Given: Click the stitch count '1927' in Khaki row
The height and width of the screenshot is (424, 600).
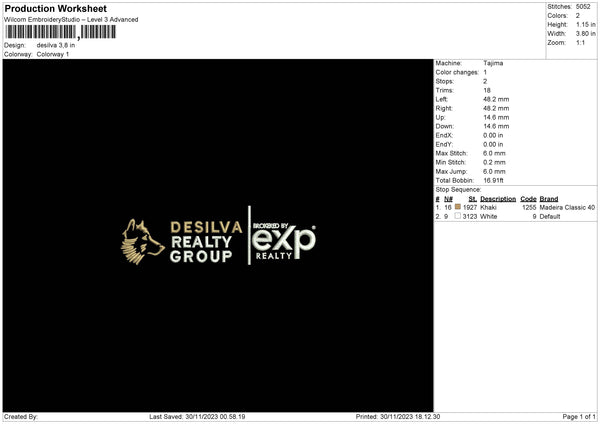Looking at the screenshot, I should click(470, 207).
